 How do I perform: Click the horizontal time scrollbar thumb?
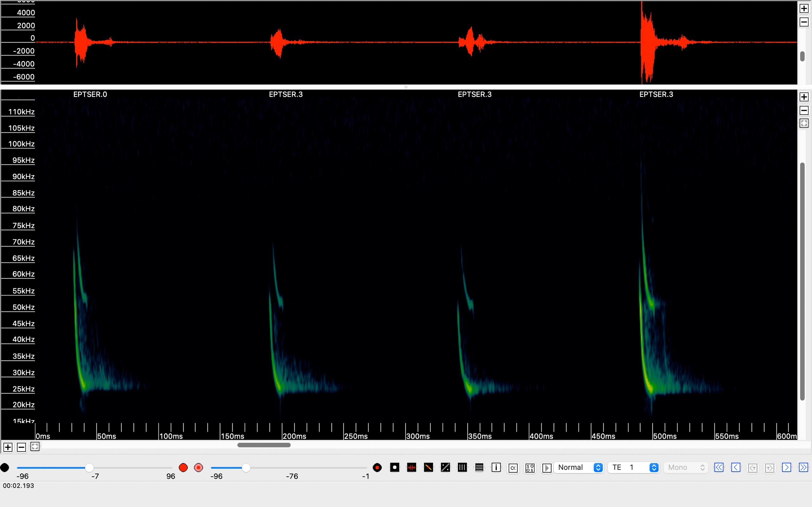pyautogui.click(x=264, y=445)
